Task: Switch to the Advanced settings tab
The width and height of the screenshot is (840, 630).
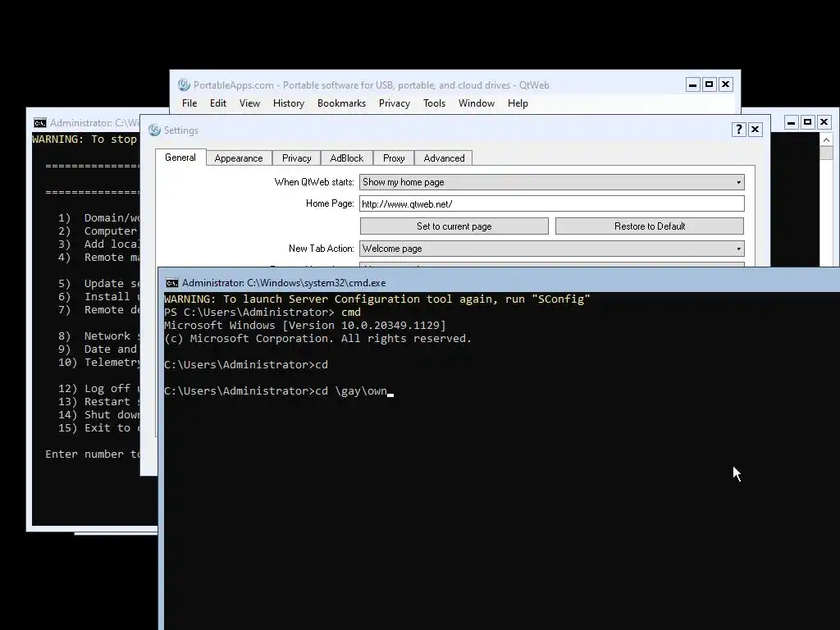Action: [x=444, y=158]
